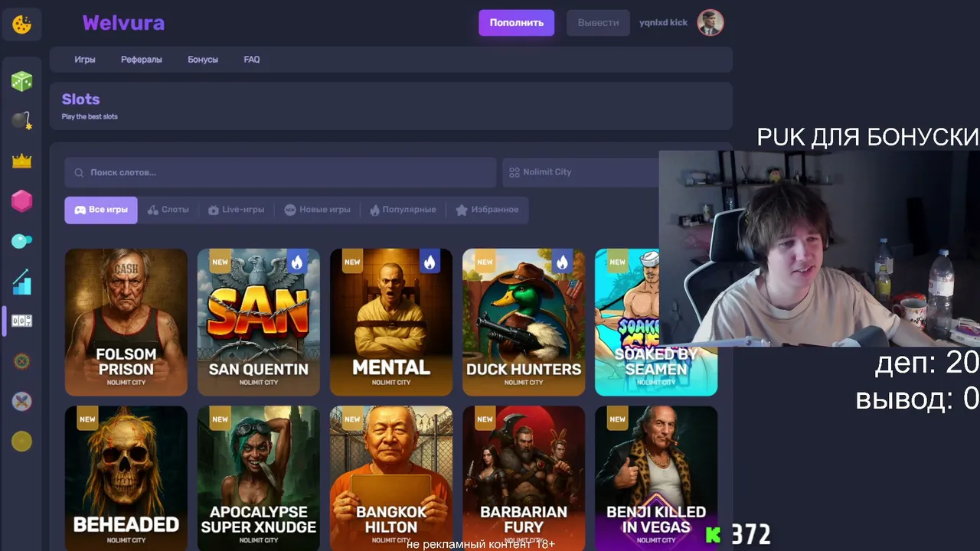Click the NEW badge on Bangkok Hilton
This screenshot has width=980, height=551.
[352, 419]
